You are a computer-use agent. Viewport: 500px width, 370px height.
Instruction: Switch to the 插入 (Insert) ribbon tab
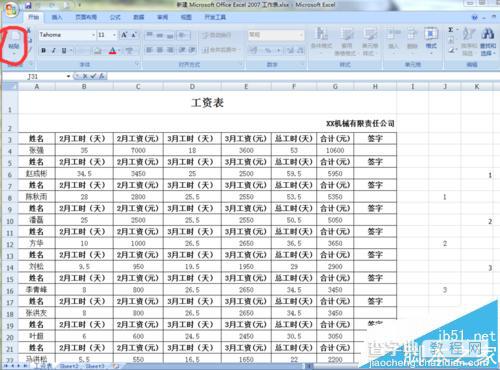[x=57, y=17]
